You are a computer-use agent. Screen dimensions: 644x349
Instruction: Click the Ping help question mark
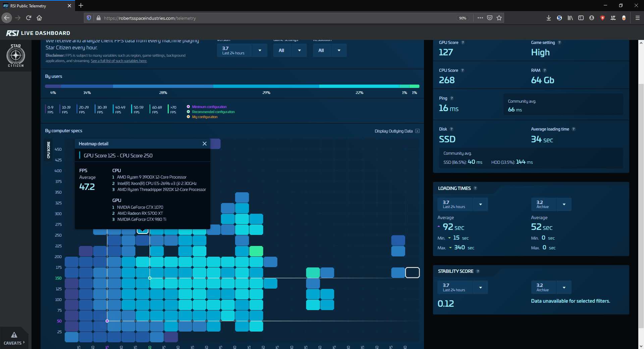tap(452, 98)
